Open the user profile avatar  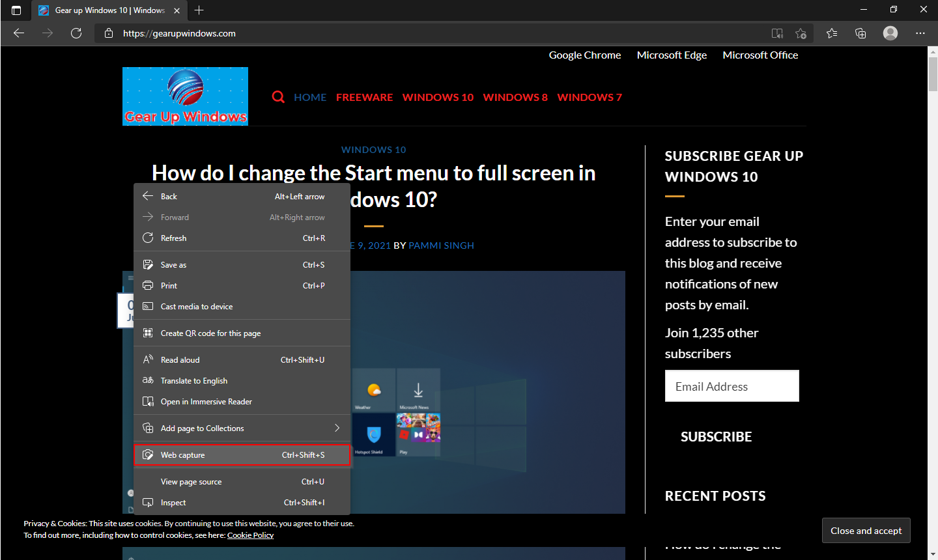890,33
